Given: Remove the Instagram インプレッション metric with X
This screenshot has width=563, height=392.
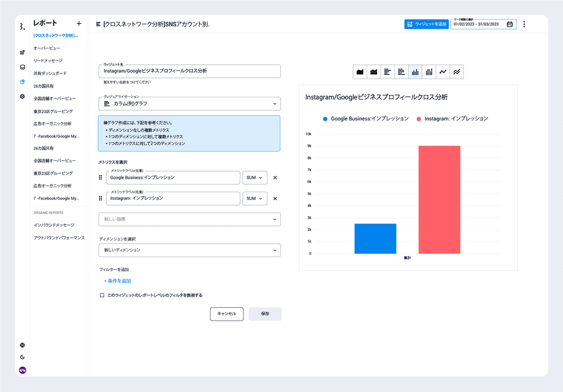Looking at the screenshot, I should (x=275, y=199).
